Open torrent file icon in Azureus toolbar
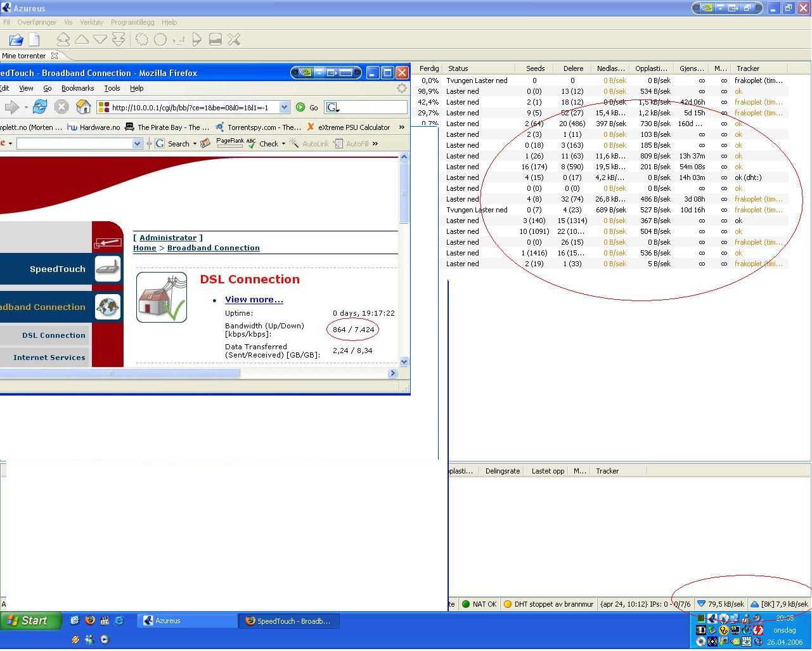Viewport: 812px width, 651px height. point(16,40)
